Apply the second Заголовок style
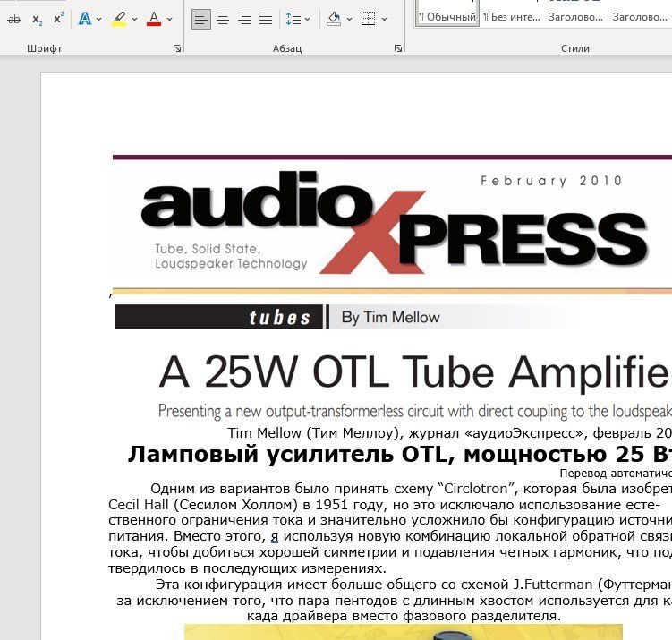672x640 pixels. pos(640,17)
